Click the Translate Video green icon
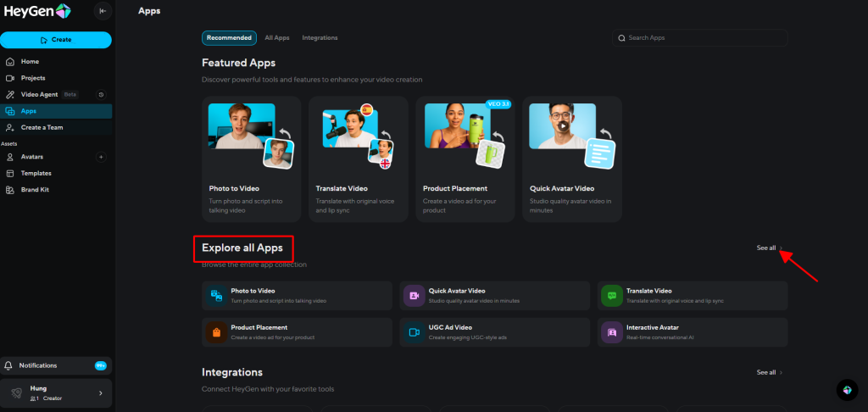The image size is (868, 412). 611,295
